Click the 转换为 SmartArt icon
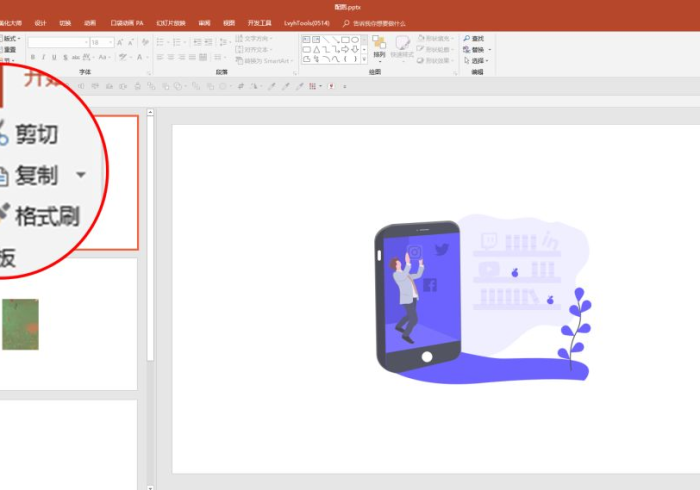The width and height of the screenshot is (700, 490). [x=263, y=60]
